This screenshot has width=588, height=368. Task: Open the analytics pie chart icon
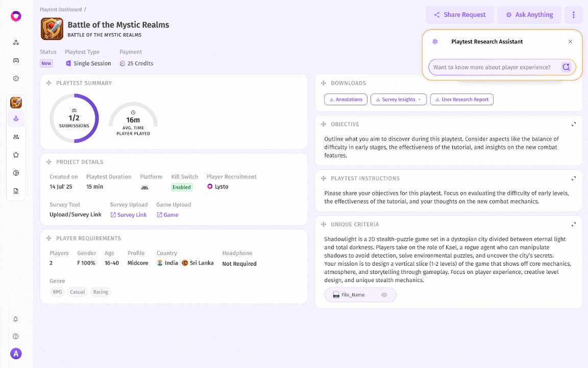tap(16, 173)
